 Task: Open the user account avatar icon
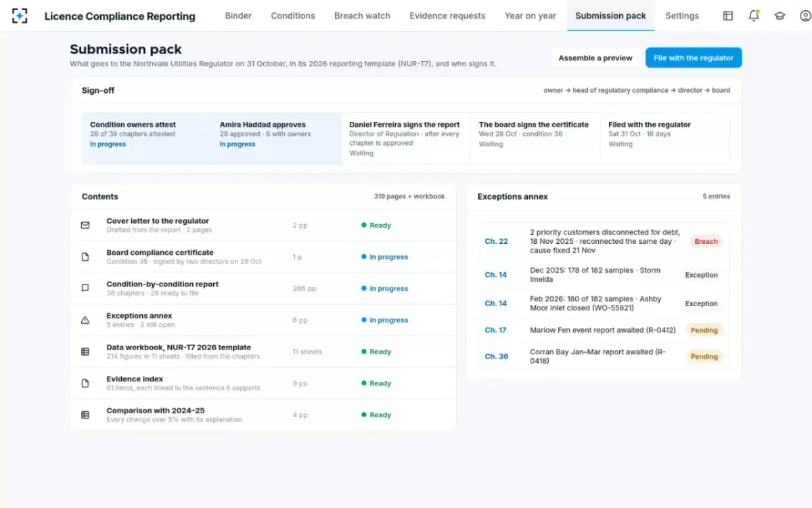[x=805, y=16]
